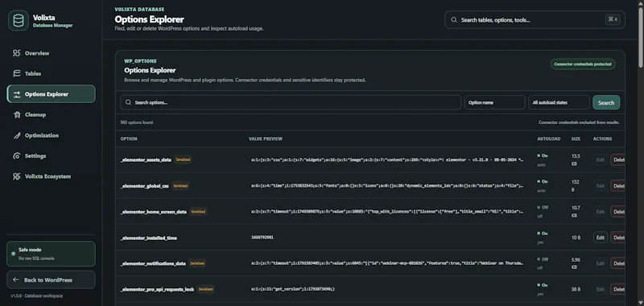Delete the _elementor_pro_api_requests_lock option
644x306 pixels.
(x=617, y=289)
